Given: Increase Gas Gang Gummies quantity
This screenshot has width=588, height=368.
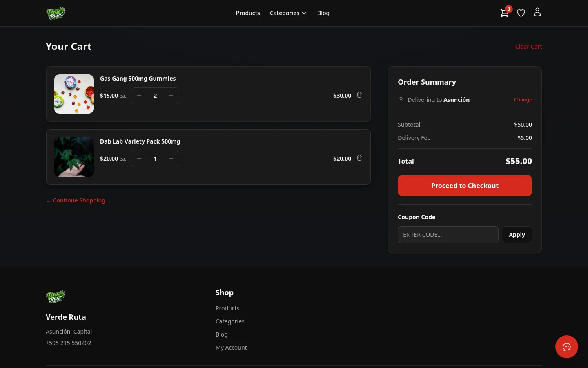Looking at the screenshot, I should click(171, 95).
